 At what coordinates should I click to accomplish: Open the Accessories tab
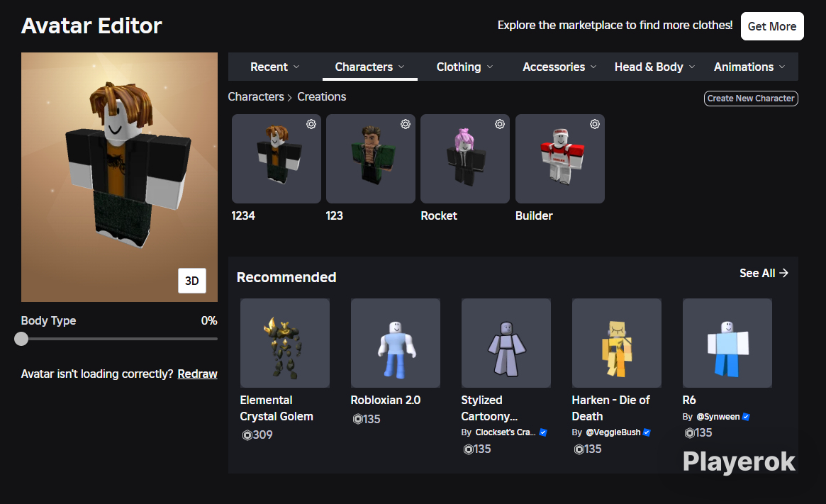[x=559, y=67]
